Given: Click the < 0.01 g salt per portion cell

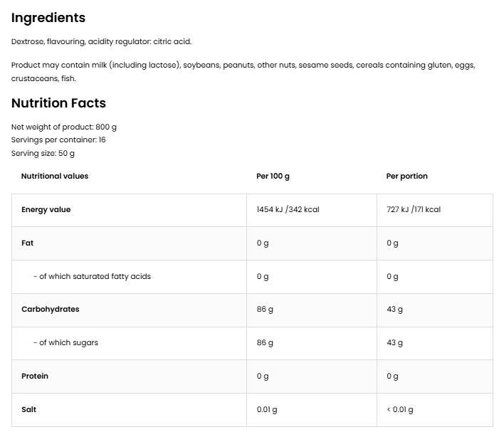Looking at the screenshot, I should (399, 409).
